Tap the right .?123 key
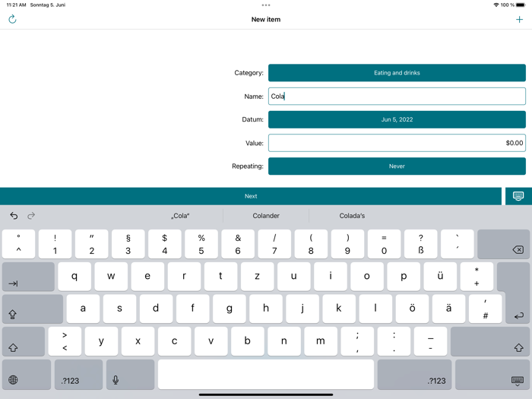The width and height of the screenshot is (532, 399). (414, 375)
